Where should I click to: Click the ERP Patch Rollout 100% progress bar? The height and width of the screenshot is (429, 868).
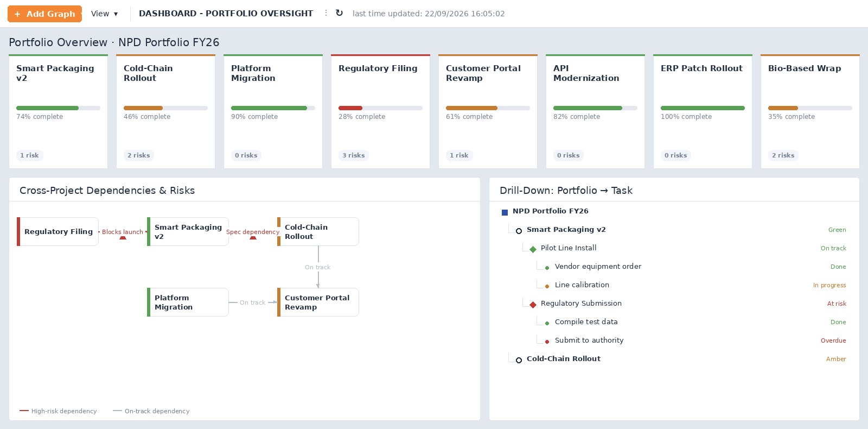[x=703, y=108]
